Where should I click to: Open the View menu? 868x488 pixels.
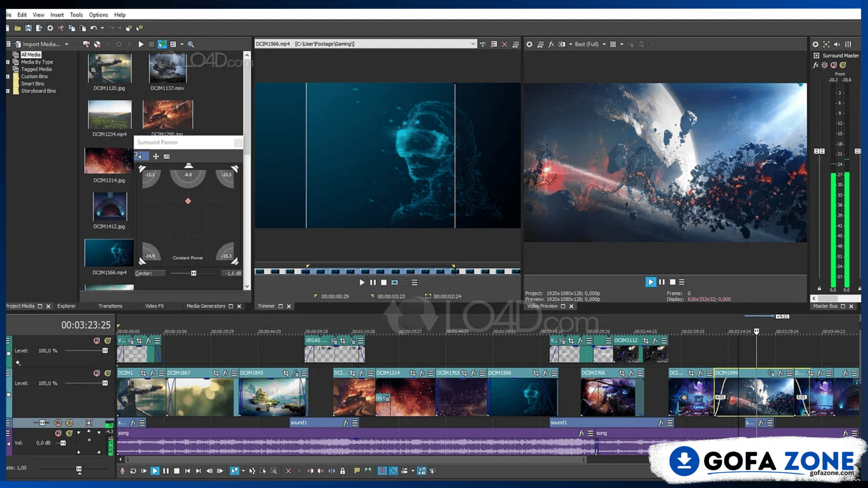38,14
